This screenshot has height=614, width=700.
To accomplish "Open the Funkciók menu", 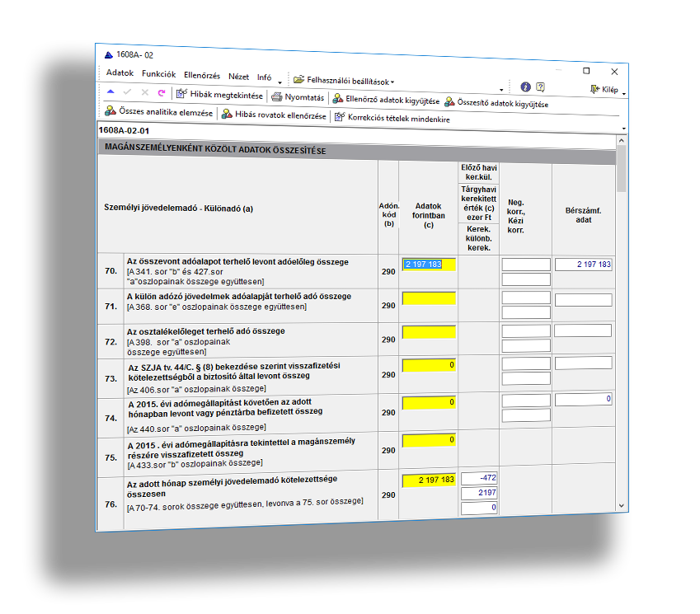I will [x=158, y=74].
